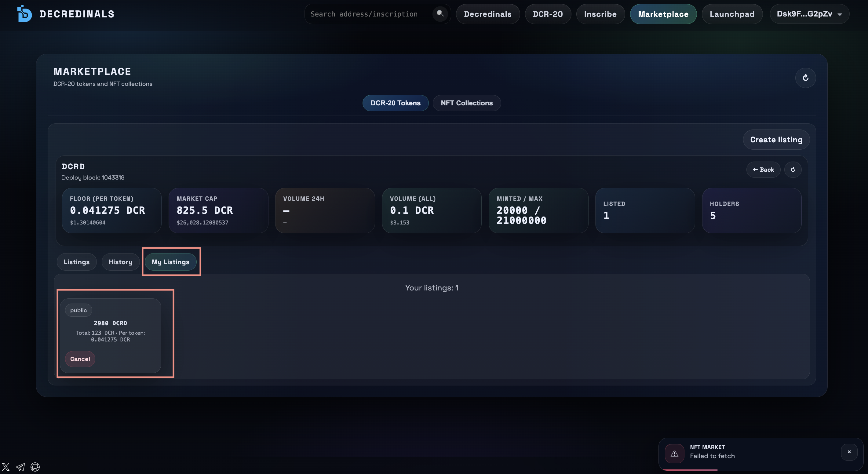Screen dimensions: 868x474
Task: Cancel the 2980 DCRD listing
Action: pyautogui.click(x=80, y=359)
